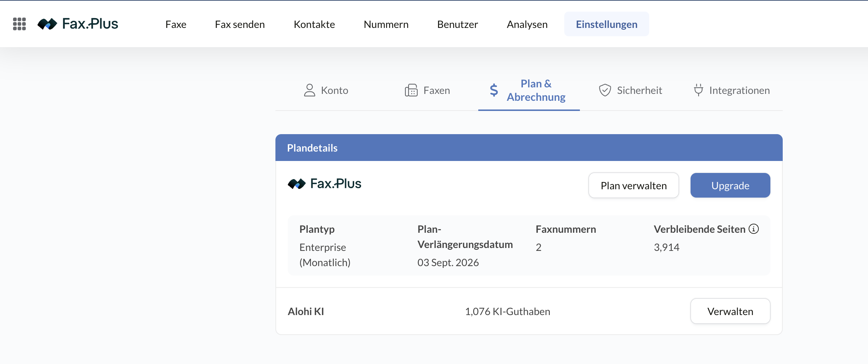
Task: Click the Fax.Plus logo in header
Action: [x=78, y=24]
